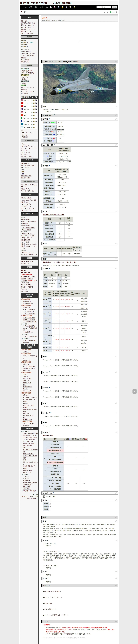Click the American flag in the nation table
The width and height of the screenshot is (138, 644).
coord(22,100)
